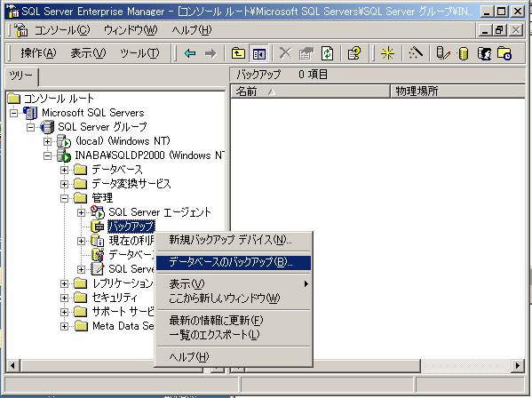Viewport: 532px width, 398px height.
Task: Click the console icon left of コンソール(C) menu
Action: tap(21, 30)
